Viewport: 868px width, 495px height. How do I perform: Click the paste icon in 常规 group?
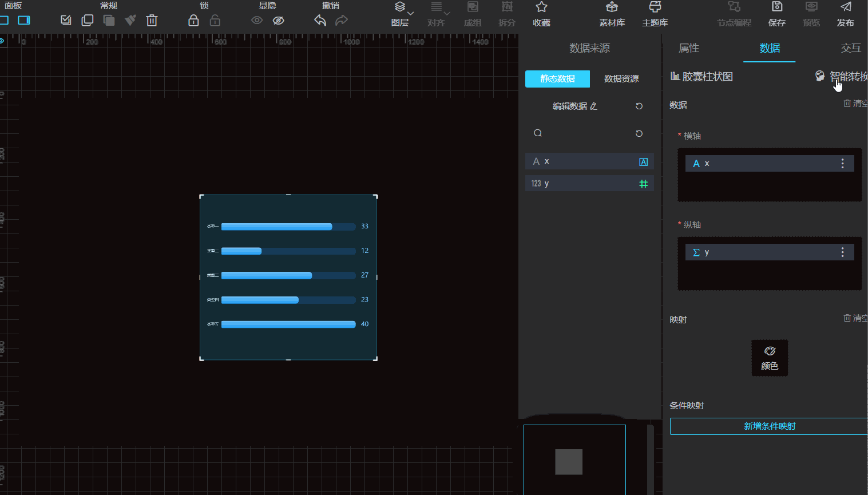[109, 21]
